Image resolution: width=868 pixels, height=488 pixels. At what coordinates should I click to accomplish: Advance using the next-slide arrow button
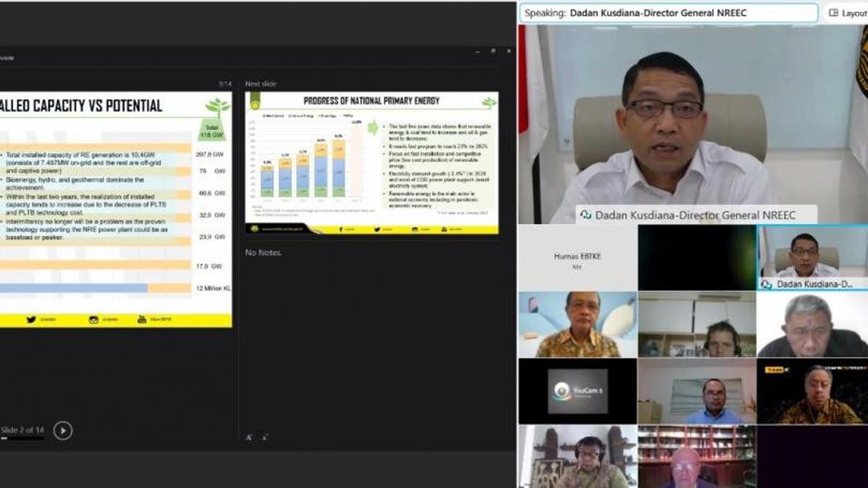(64, 432)
